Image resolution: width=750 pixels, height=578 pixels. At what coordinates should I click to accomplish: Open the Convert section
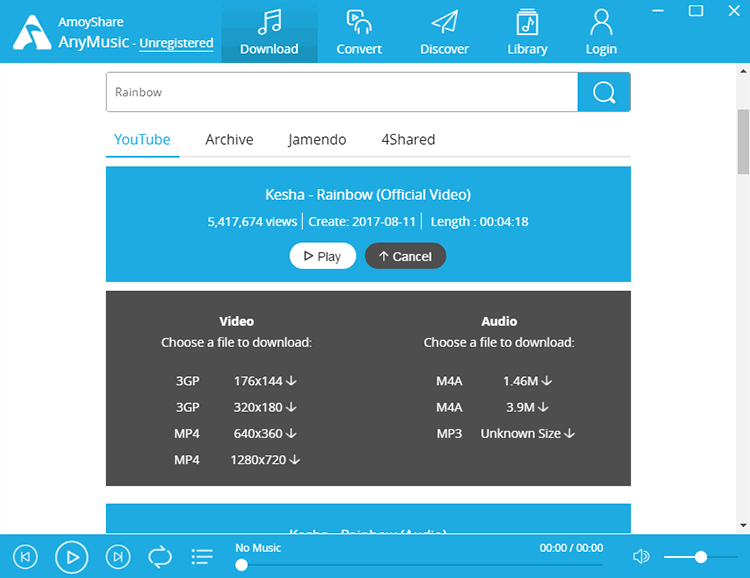tap(359, 32)
